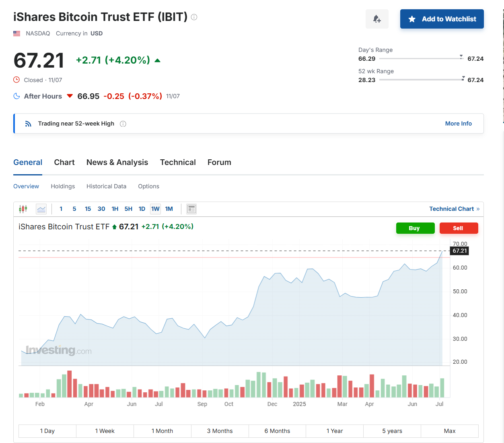The image size is (504, 443).
Task: Switch chart to area view icon
Action: [41, 209]
